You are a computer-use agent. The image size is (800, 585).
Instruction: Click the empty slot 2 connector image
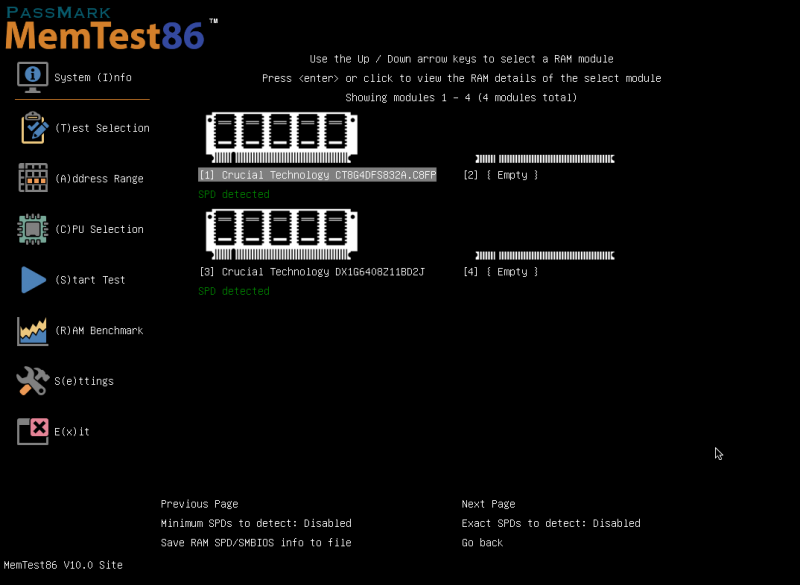545,159
